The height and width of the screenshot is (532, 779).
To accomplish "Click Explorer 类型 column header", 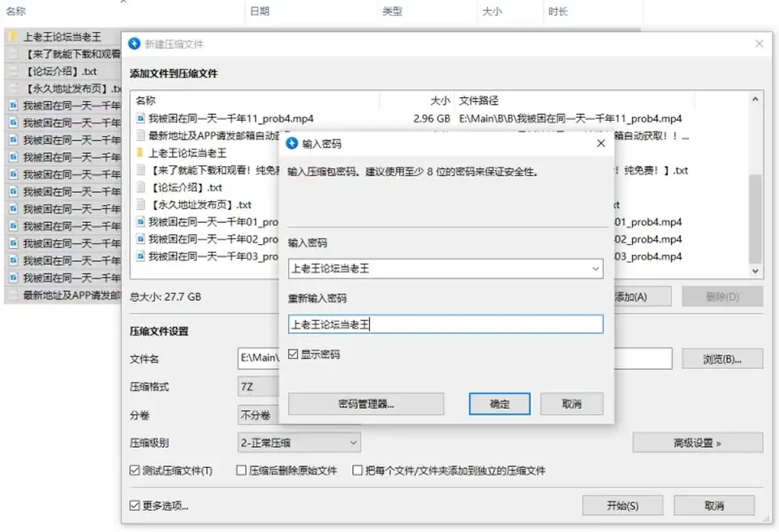I will coord(392,11).
